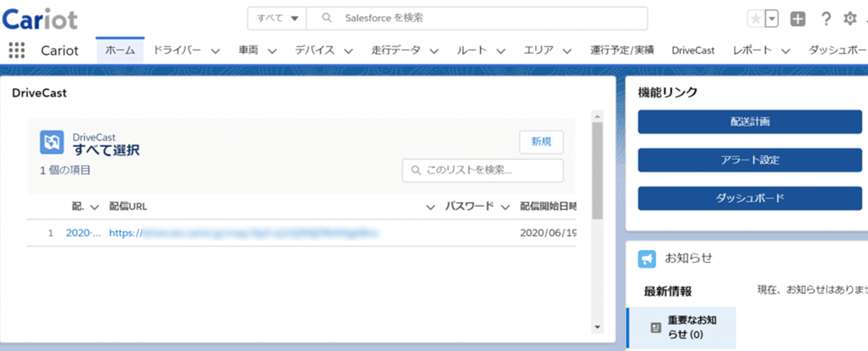Image resolution: width=868 pixels, height=351 pixels.
Task: Open the ルート tab
Action: (x=471, y=51)
